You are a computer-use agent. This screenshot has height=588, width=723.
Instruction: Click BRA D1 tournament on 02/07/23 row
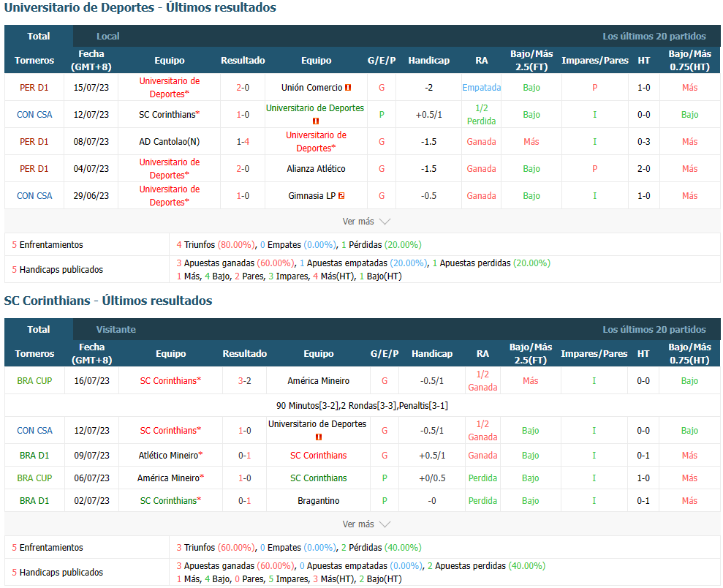(x=34, y=501)
